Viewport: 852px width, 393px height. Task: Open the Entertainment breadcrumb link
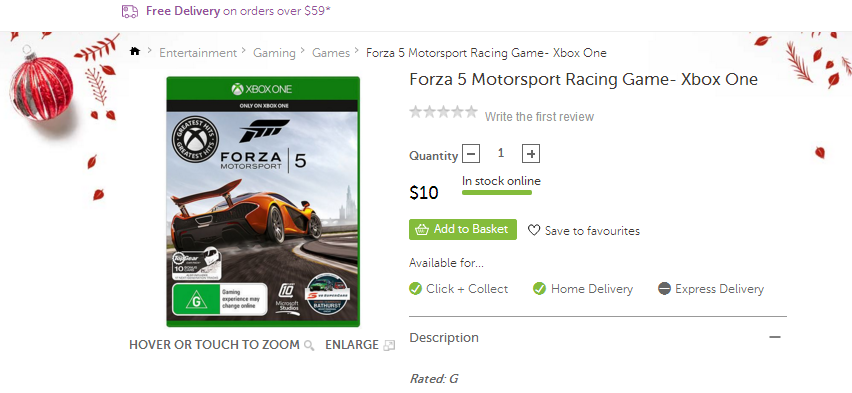pyautogui.click(x=198, y=53)
